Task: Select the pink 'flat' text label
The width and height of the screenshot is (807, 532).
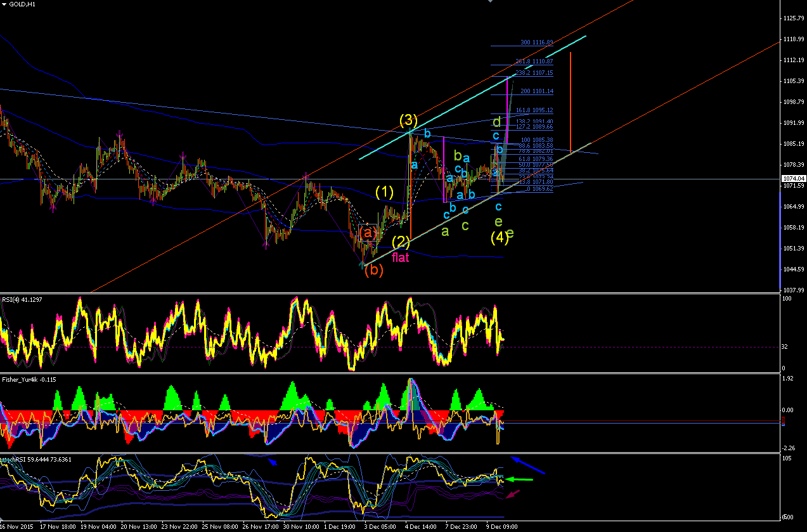Action: click(401, 257)
